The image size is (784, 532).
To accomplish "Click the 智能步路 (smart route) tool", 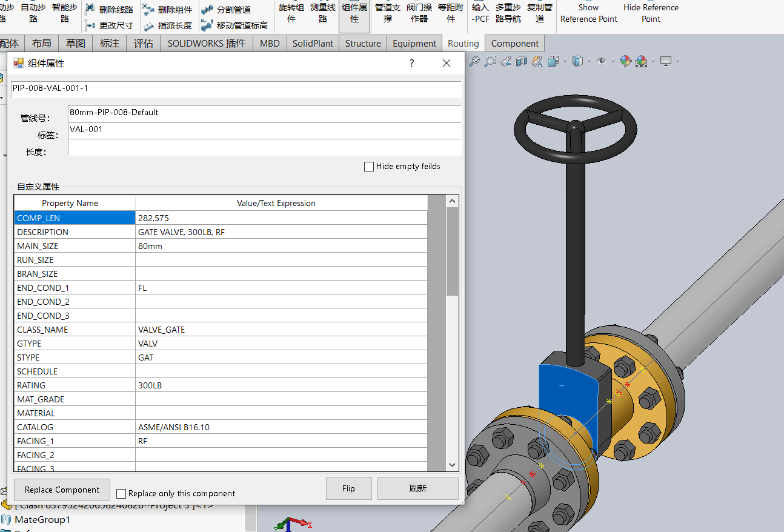I will [65, 13].
